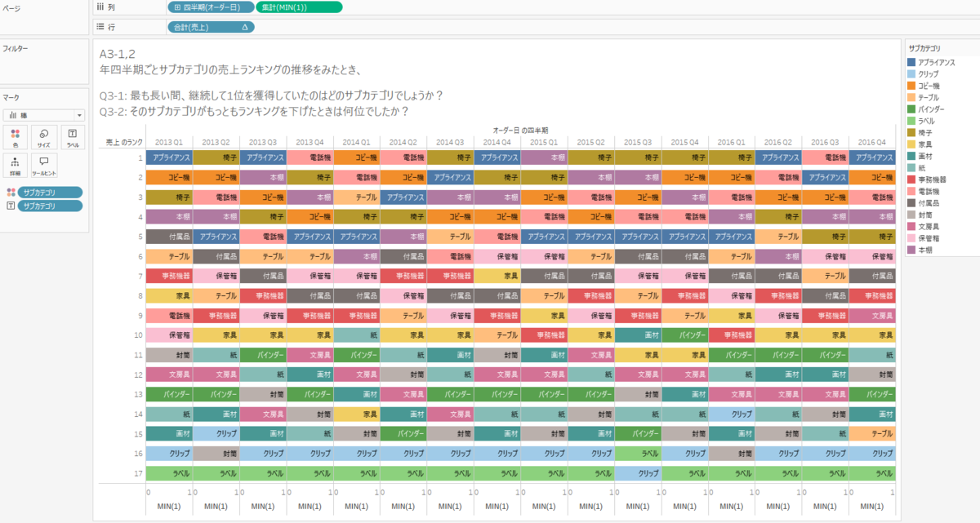Click the bar chart icon next to 列 shelf
Image resolution: width=980 pixels, height=523 pixels.
click(x=101, y=7)
